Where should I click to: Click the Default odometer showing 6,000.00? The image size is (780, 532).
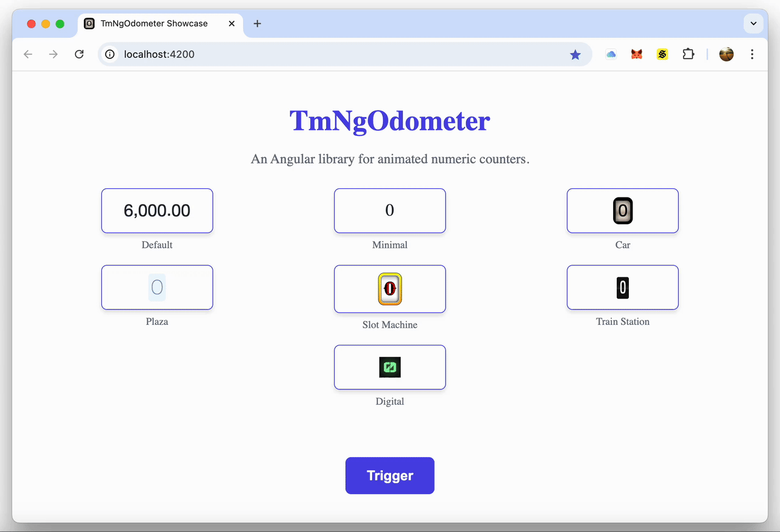[157, 211]
